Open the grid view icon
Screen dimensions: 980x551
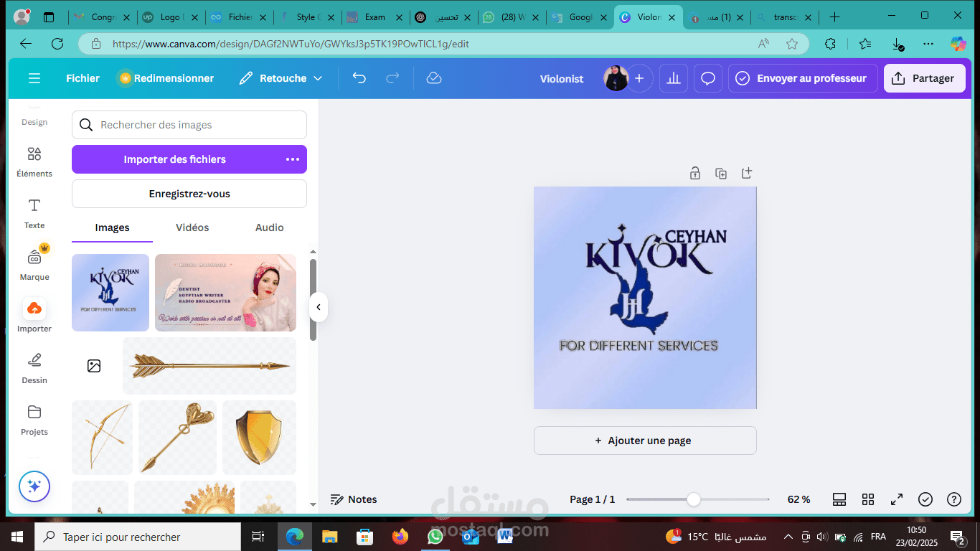coord(868,499)
